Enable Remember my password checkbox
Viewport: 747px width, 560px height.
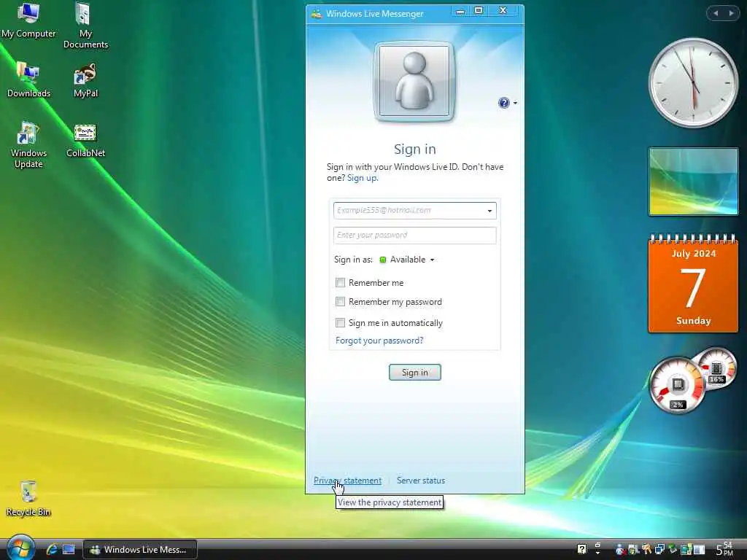(340, 301)
